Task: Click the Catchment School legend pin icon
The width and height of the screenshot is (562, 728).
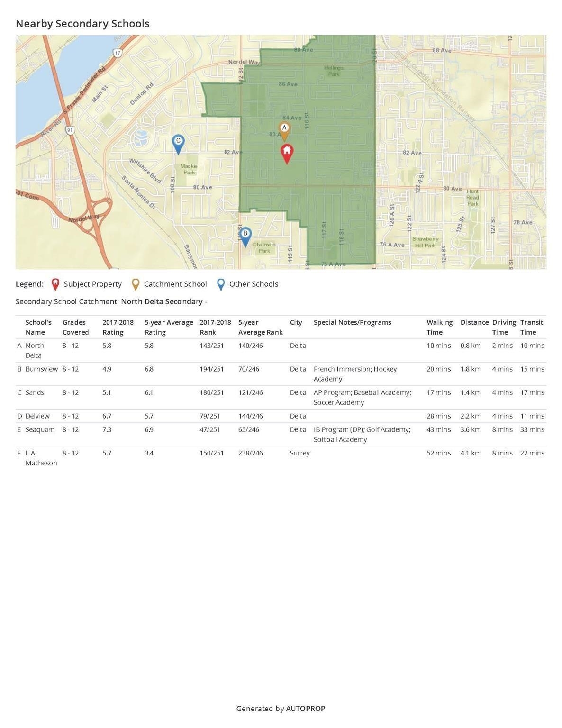Action: click(x=136, y=284)
